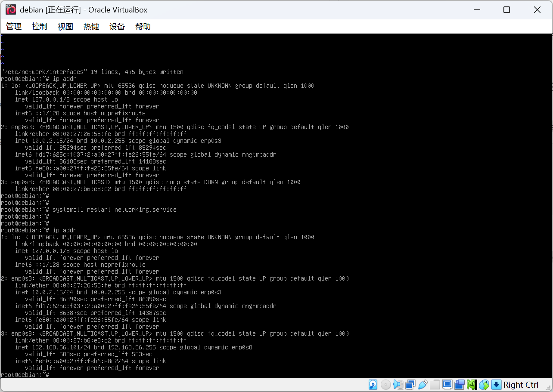Image resolution: width=553 pixels, height=392 pixels.
Task: Click the inet 192.168.56.101/24 address line
Action: (x=134, y=347)
